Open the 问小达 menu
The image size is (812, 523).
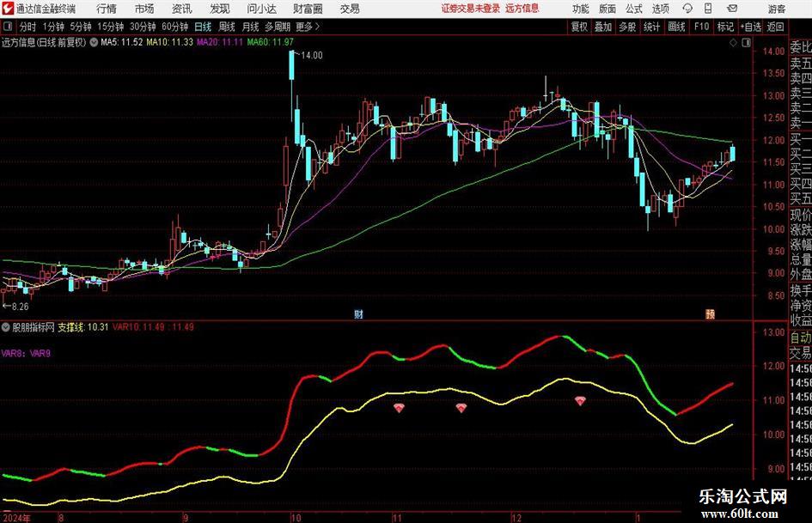[261, 9]
